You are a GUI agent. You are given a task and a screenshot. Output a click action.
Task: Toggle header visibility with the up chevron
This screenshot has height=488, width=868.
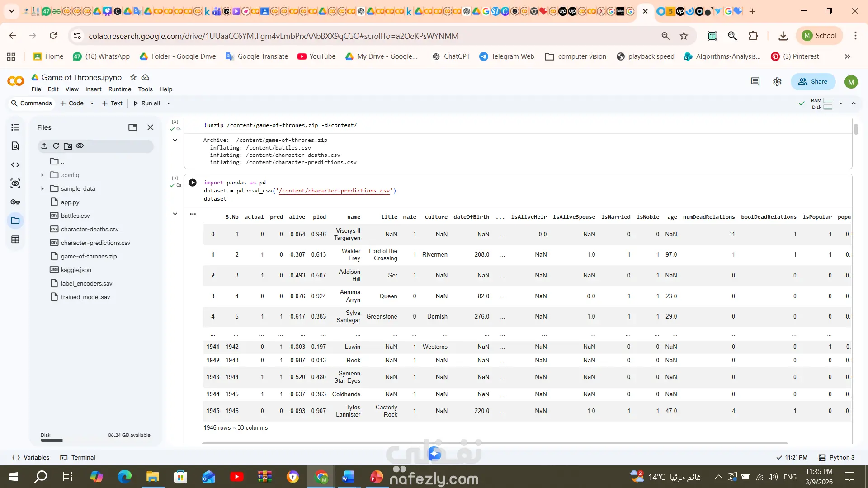[854, 103]
